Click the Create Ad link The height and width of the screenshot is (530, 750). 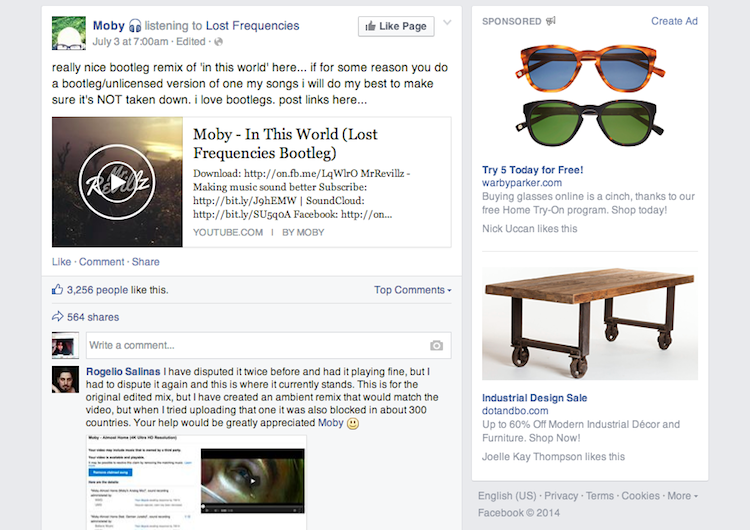pyautogui.click(x=674, y=21)
